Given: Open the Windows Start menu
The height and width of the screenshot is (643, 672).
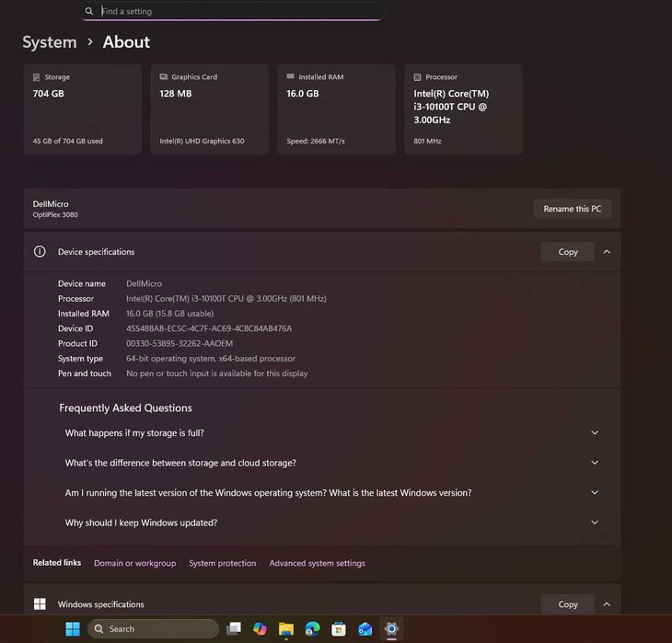Looking at the screenshot, I should [x=73, y=629].
